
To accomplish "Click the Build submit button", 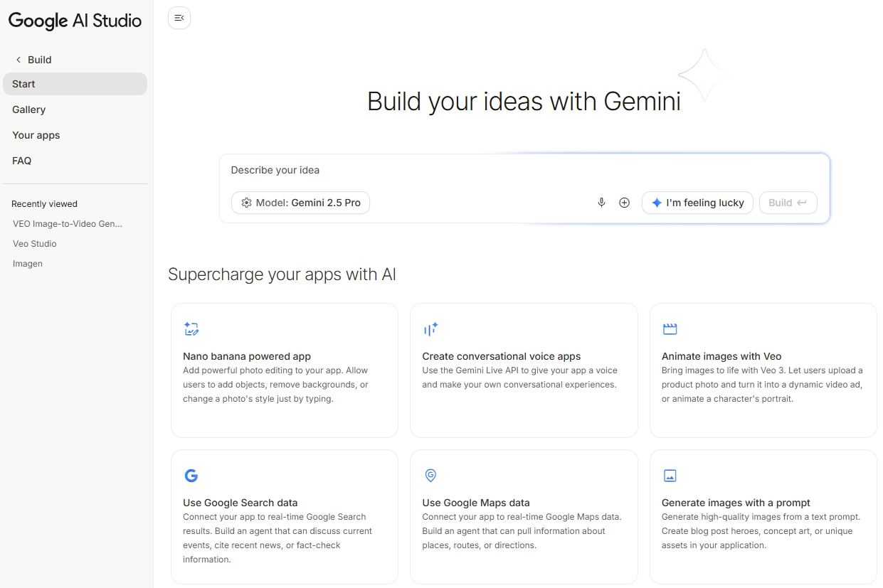I will [788, 203].
